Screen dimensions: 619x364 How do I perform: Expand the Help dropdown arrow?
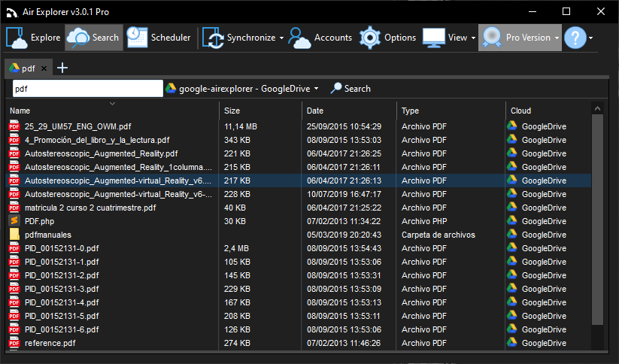(x=590, y=38)
